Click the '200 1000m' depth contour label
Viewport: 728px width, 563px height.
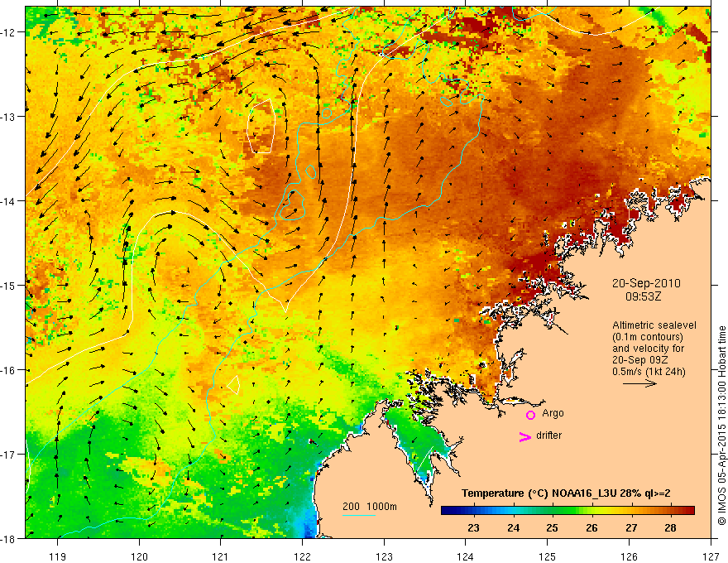pos(370,507)
